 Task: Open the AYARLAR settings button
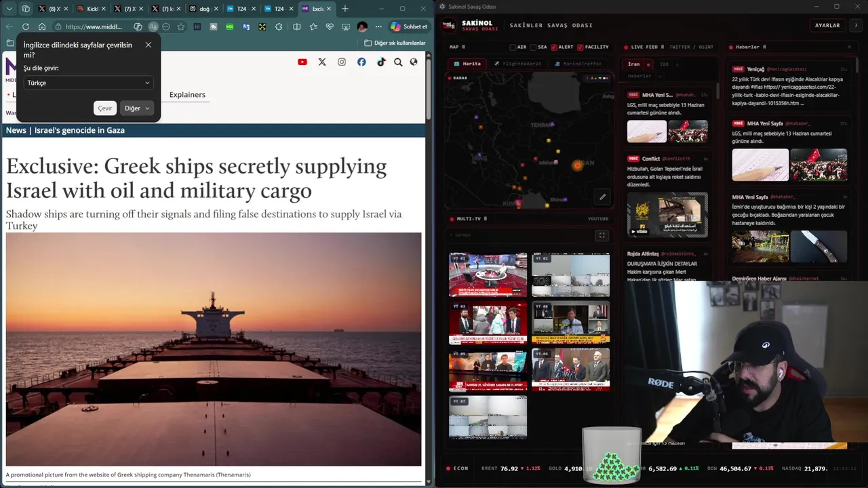[x=827, y=25]
